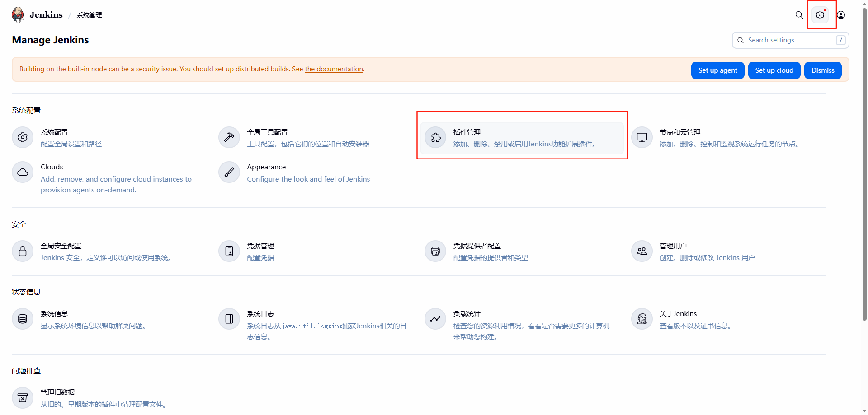The height and width of the screenshot is (415, 868).
Task: Open the Appearance title link
Action: point(266,167)
